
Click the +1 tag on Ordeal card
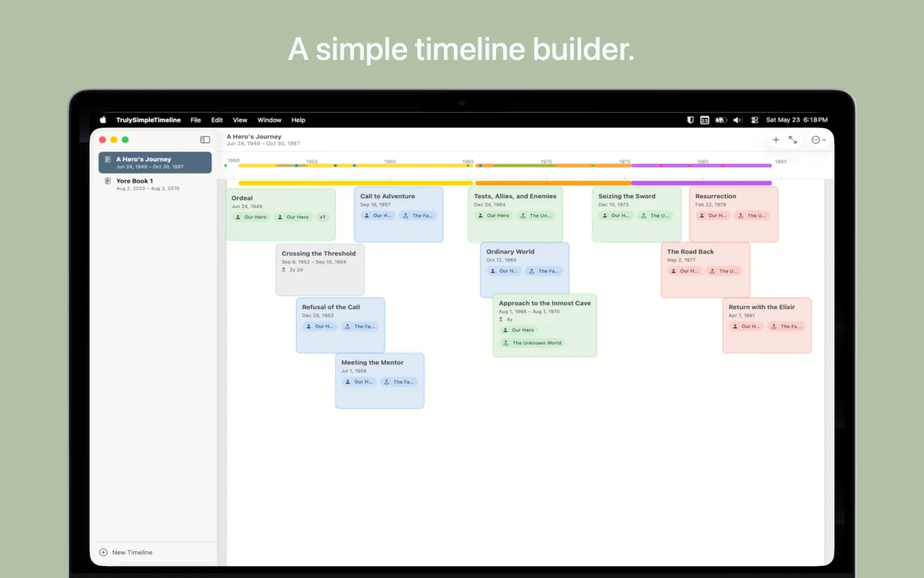(x=322, y=217)
